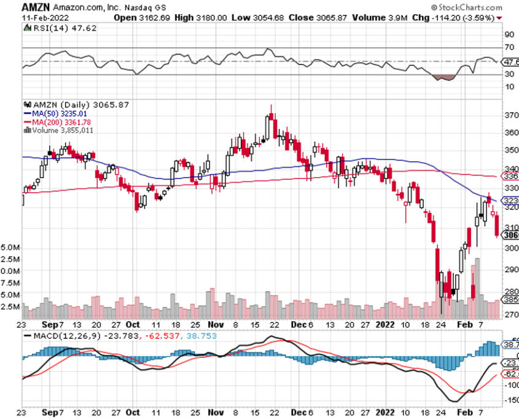Click the volume value tag on the right axis
This screenshot has width=519, height=420.
coord(510,300)
